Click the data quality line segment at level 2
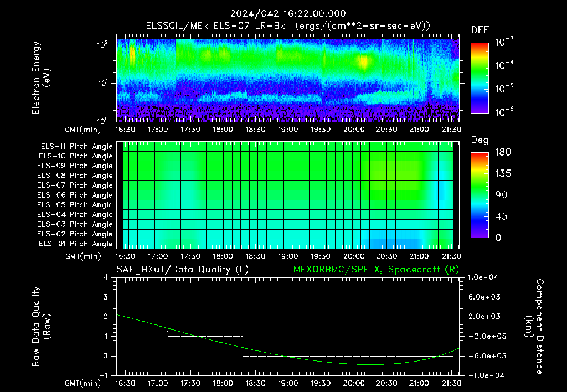 point(145,317)
